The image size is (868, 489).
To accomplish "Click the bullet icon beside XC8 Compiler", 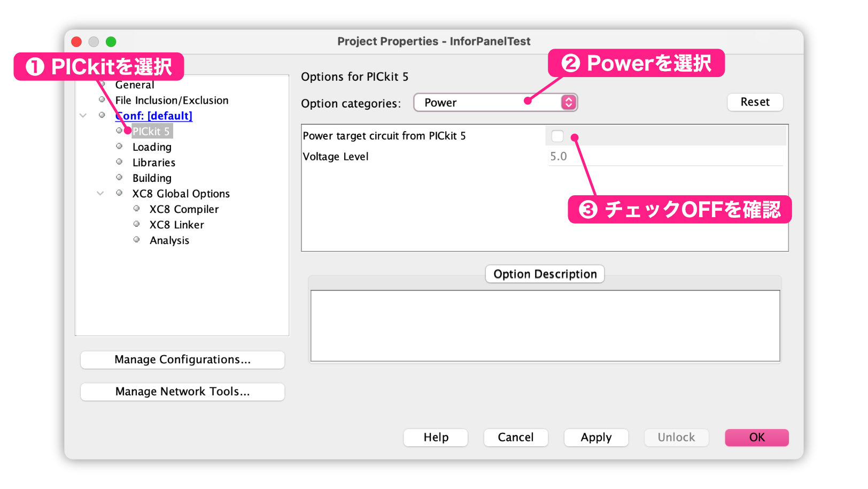I will pyautogui.click(x=136, y=208).
